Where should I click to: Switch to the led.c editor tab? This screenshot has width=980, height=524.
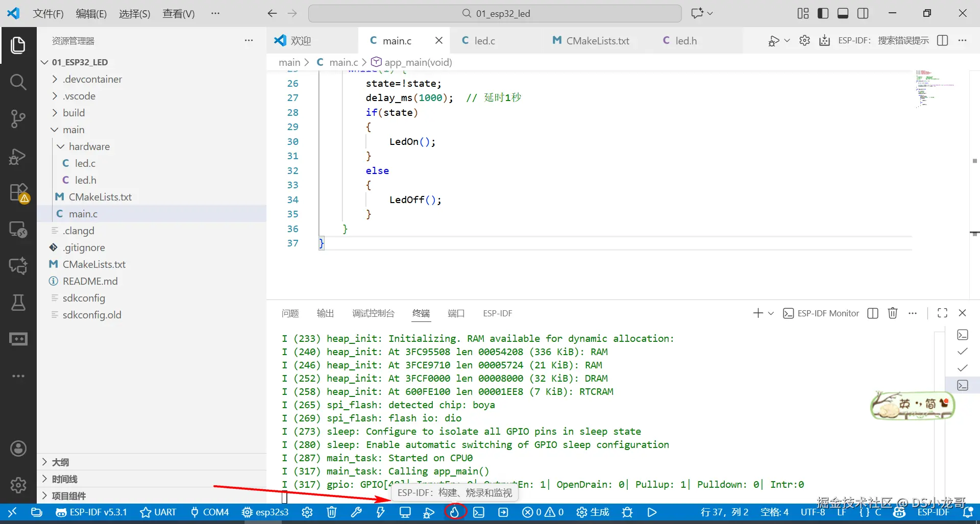tap(479, 41)
